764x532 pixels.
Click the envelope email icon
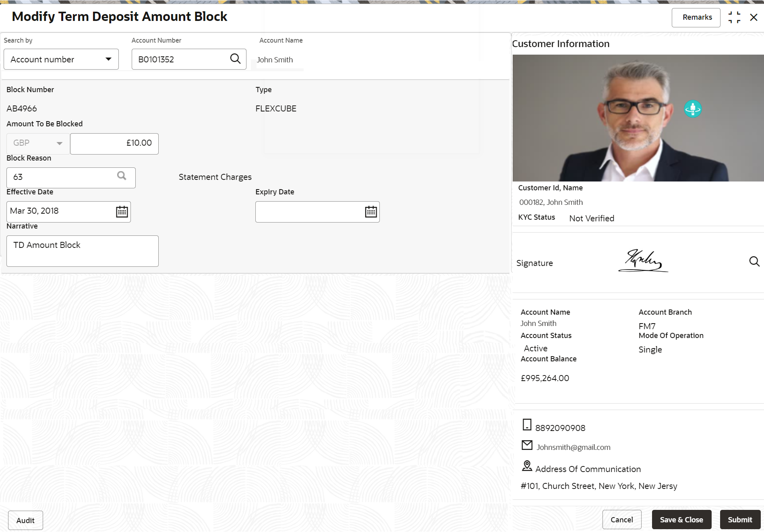[x=527, y=445]
